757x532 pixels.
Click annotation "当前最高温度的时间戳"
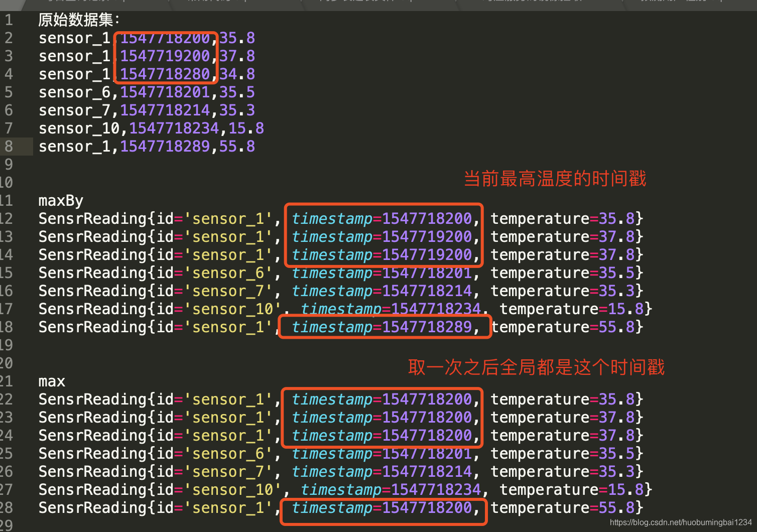pyautogui.click(x=555, y=179)
